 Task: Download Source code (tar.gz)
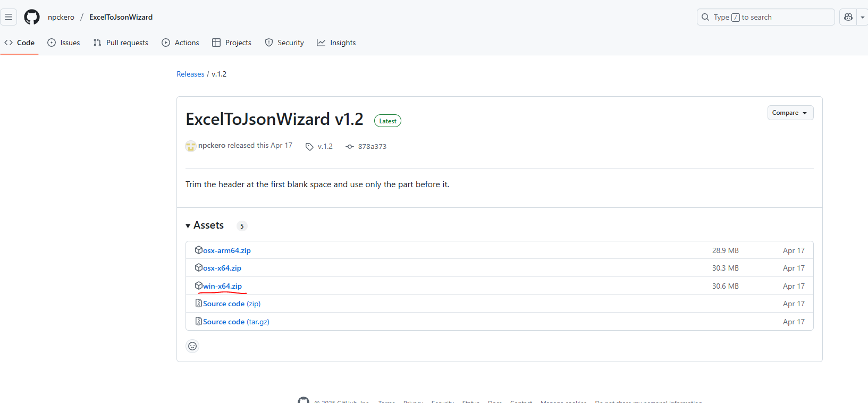click(x=236, y=322)
